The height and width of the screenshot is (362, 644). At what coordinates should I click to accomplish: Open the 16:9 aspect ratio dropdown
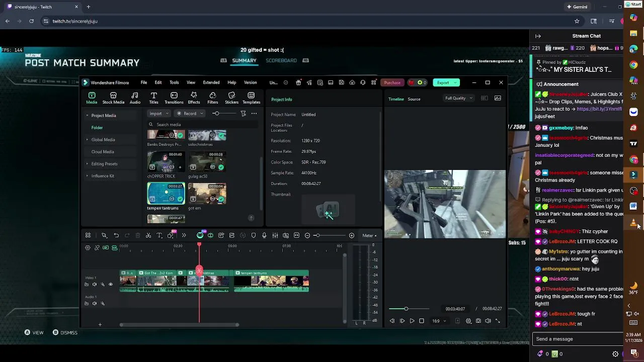click(439, 321)
